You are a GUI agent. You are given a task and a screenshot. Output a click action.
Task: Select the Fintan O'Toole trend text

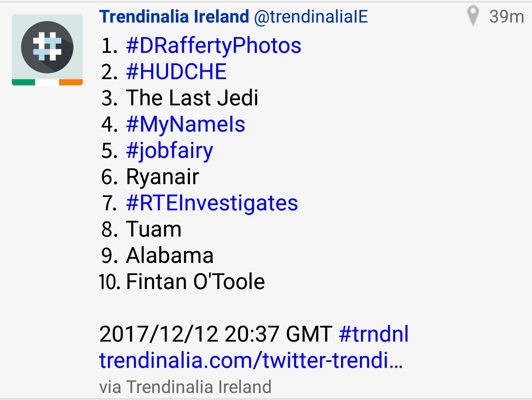tap(195, 282)
